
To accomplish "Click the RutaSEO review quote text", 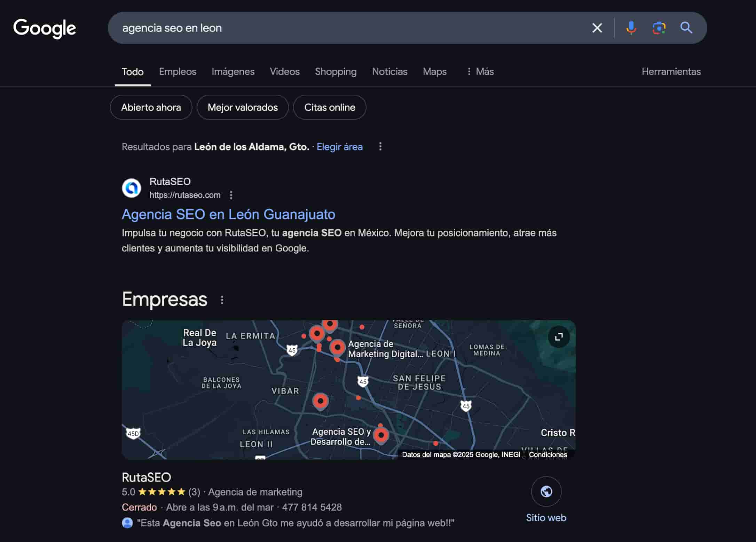I will (x=296, y=523).
